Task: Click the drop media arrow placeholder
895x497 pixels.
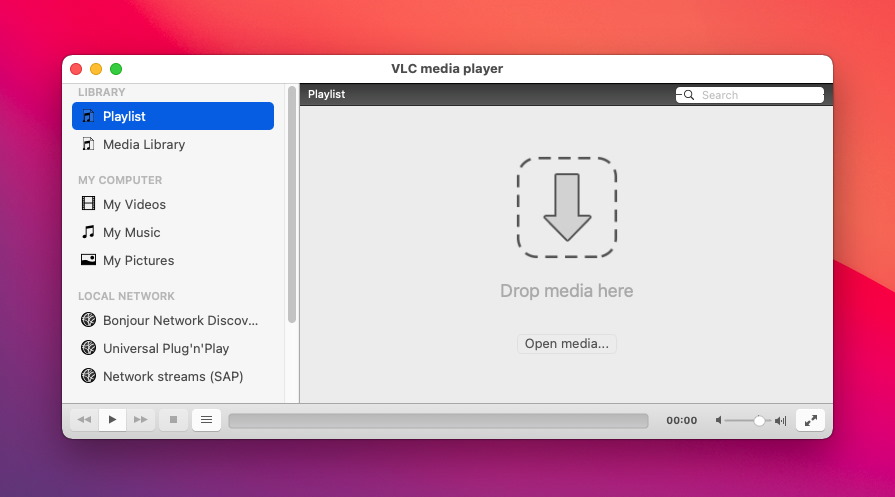Action: tap(567, 207)
